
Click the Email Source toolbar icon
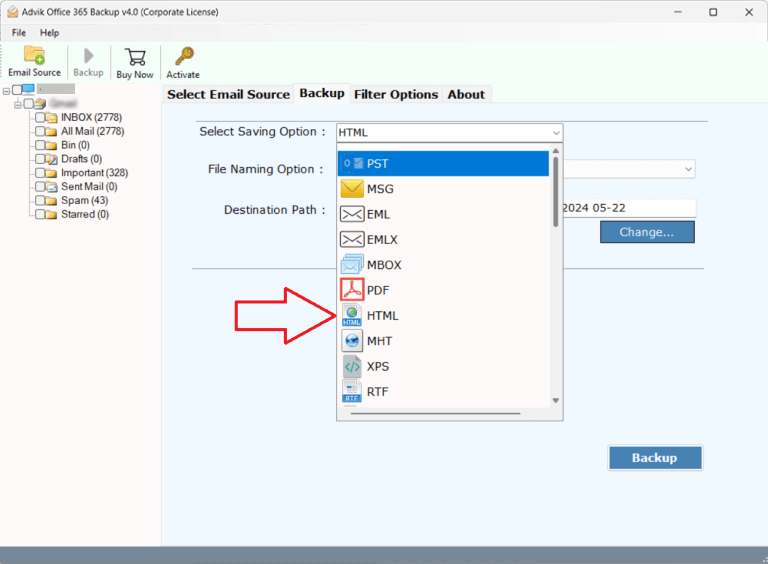tap(34, 55)
